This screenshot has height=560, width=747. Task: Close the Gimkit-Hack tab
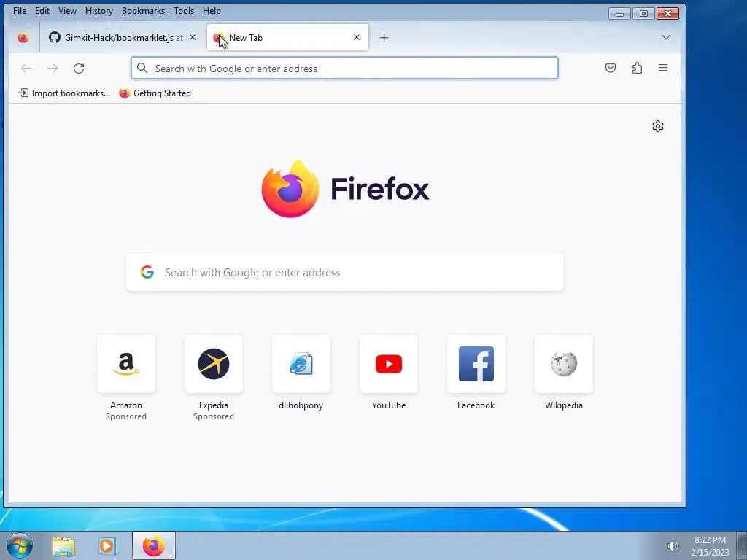pos(193,37)
